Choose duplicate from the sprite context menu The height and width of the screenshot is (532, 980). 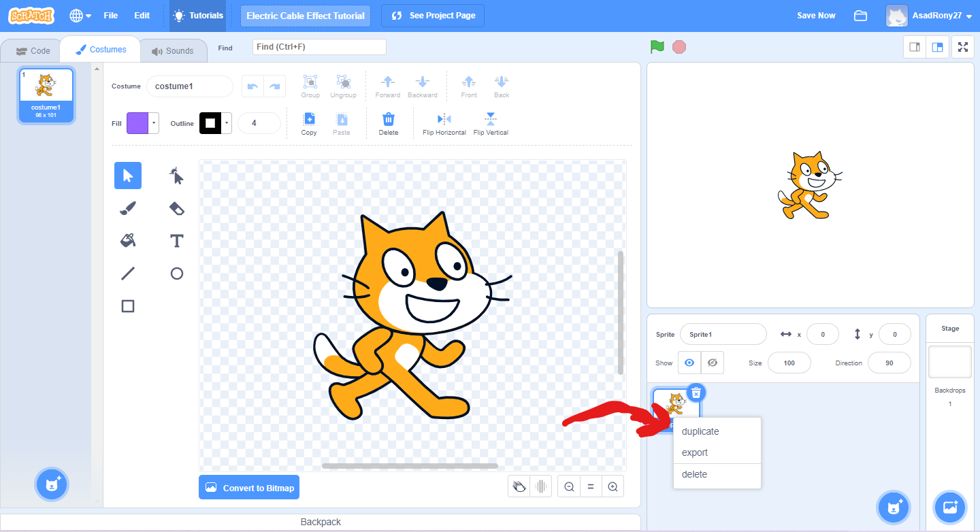click(699, 431)
